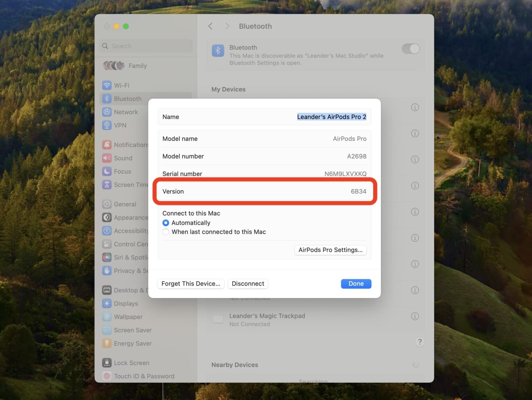Image resolution: width=532 pixels, height=400 pixels.
Task: Open Focus settings
Action: click(122, 171)
